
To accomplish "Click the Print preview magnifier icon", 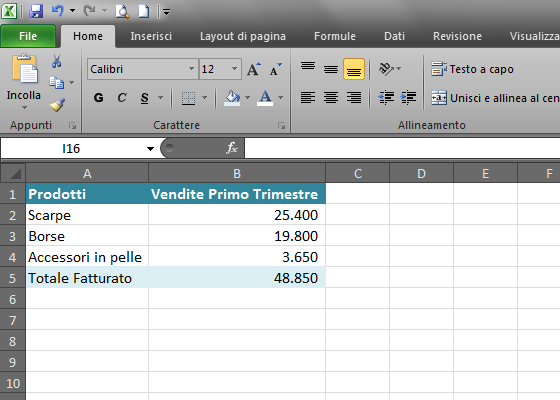I will point(122,11).
